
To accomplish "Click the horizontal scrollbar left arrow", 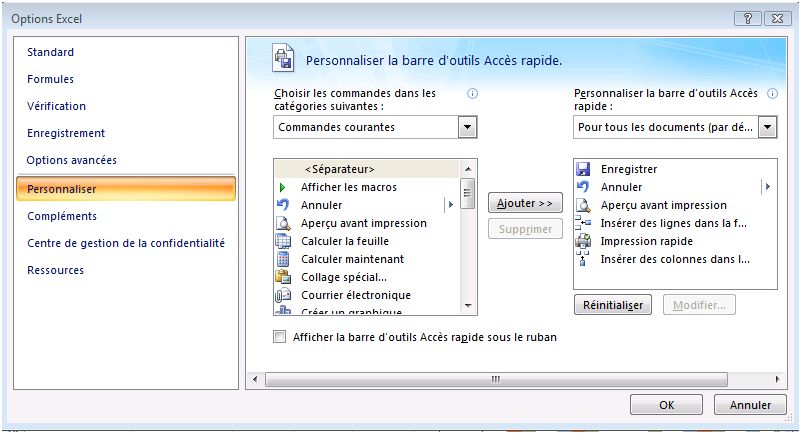I will pyautogui.click(x=255, y=379).
